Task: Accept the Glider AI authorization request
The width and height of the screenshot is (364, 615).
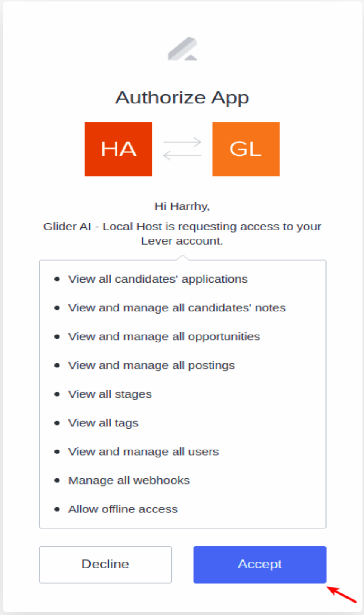Action: (x=259, y=564)
